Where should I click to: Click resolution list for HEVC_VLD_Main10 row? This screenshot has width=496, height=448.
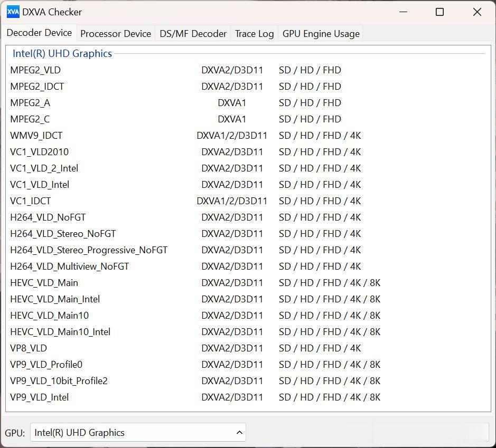pos(329,316)
